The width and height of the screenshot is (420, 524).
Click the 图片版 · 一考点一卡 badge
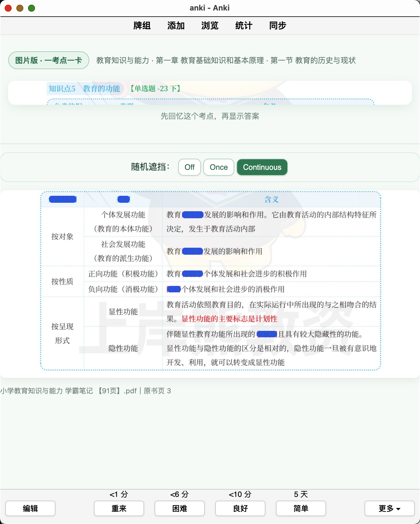click(x=49, y=60)
